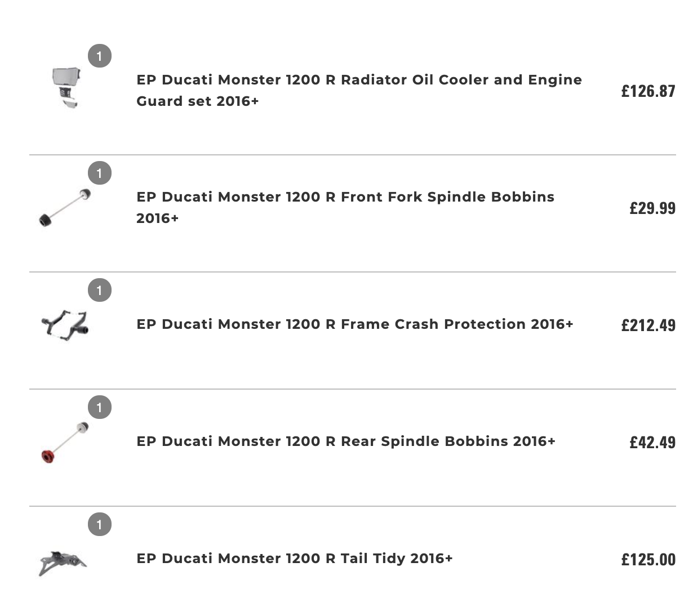Click quantity badge on Rear Spindle Bobbins
Screen dimensions: 693x616
click(100, 408)
